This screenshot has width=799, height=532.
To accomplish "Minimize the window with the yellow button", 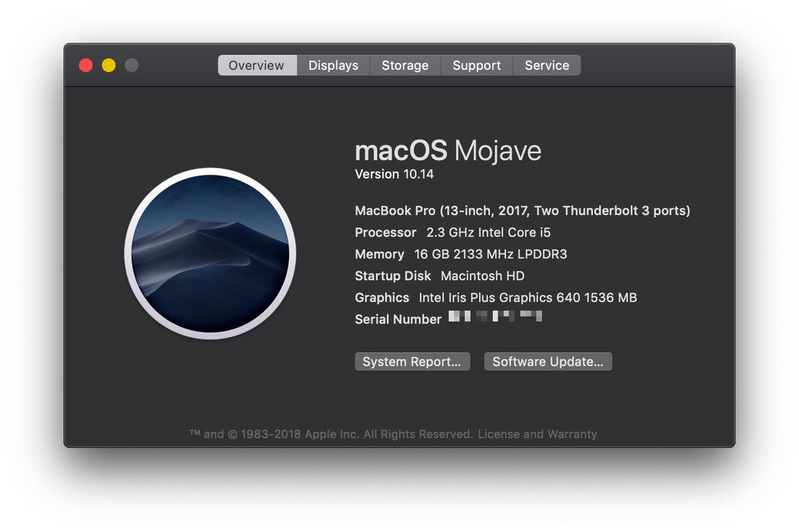I will coord(109,65).
